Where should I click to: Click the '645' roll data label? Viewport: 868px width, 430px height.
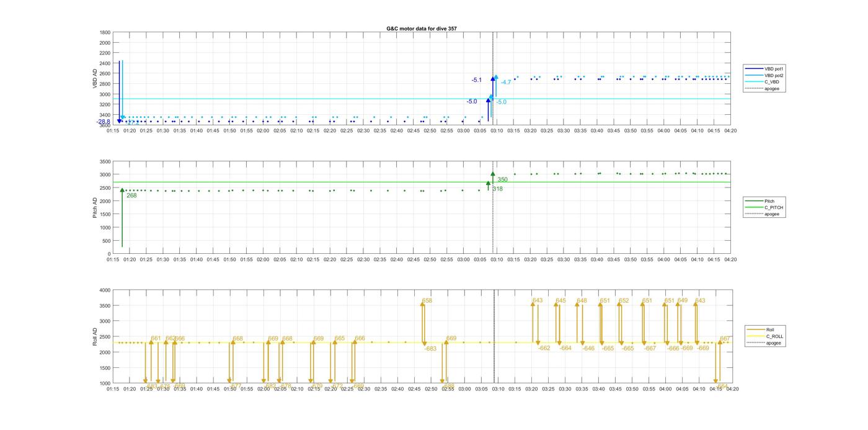click(x=560, y=300)
